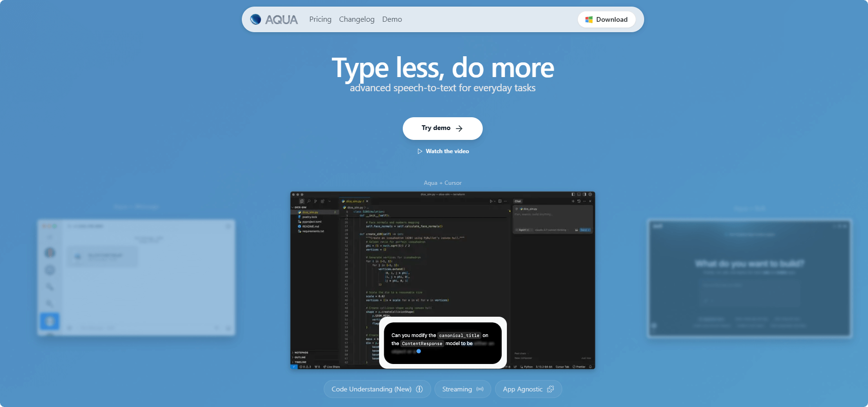Image resolution: width=868 pixels, height=407 pixels.
Task: Click the broadcast icon beside Streaming
Action: click(480, 389)
